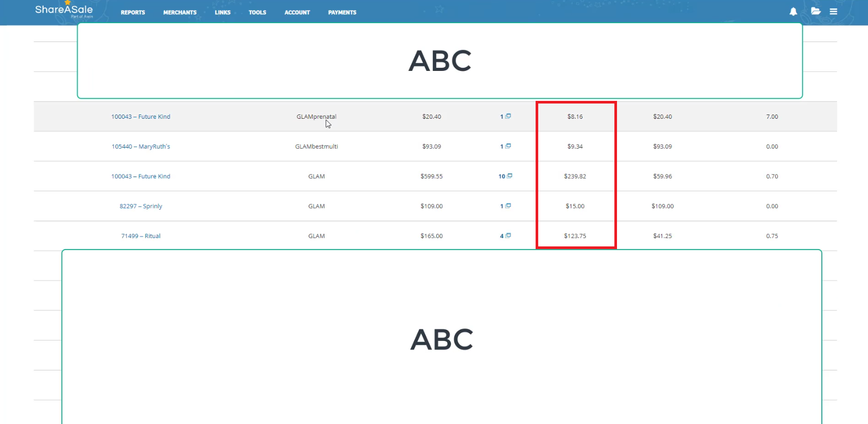Select 0.00 value in MaryRuth's row
Image resolution: width=868 pixels, height=424 pixels.
772,147
